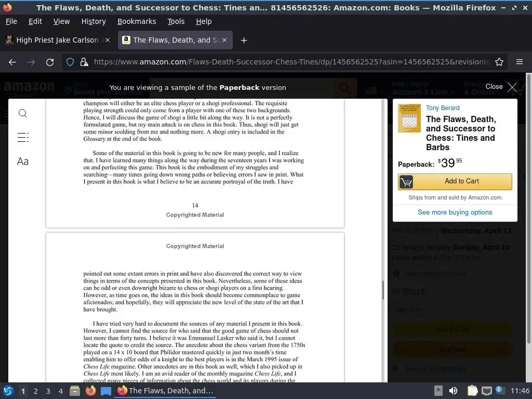Bookmark this page with star icon

click(x=499, y=62)
